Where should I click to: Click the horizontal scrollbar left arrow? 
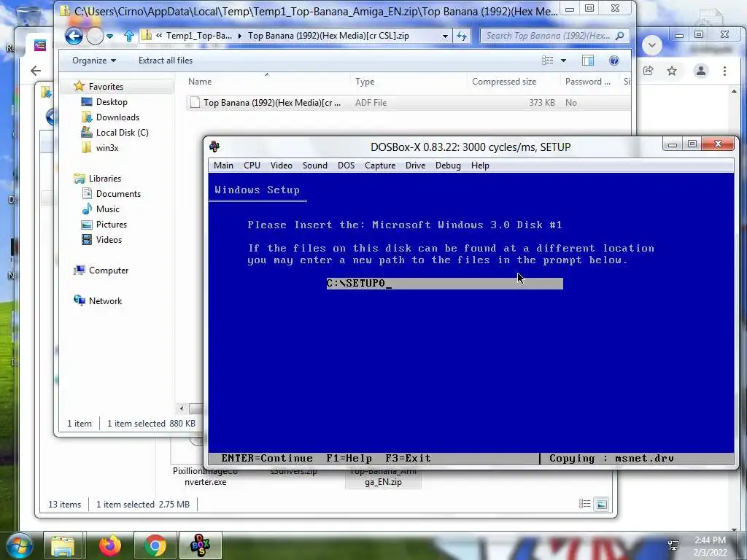click(182, 408)
